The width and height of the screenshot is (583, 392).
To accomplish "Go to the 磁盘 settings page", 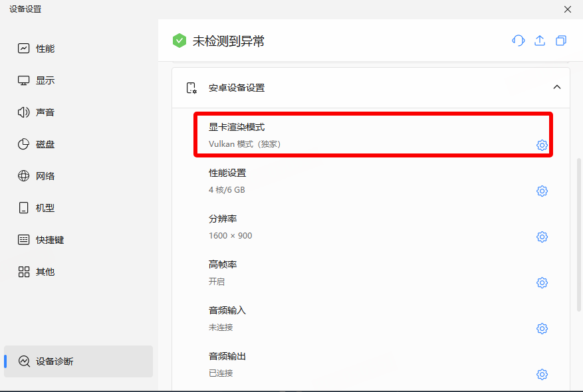I will point(45,144).
